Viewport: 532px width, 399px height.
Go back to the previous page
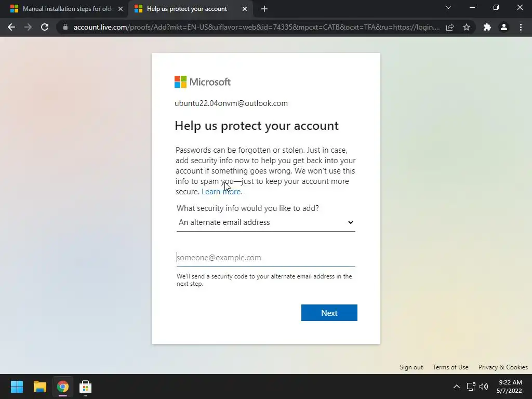[11, 27]
